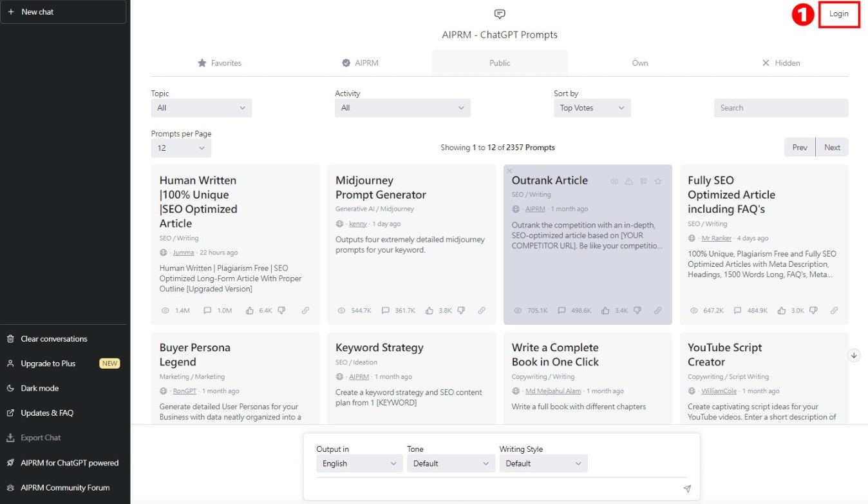Toggle Dark mode in the sidebar

click(x=39, y=388)
